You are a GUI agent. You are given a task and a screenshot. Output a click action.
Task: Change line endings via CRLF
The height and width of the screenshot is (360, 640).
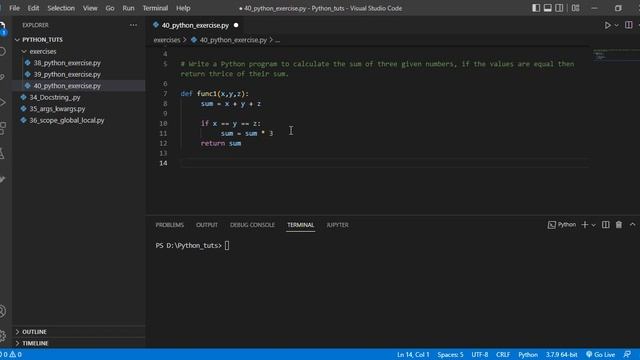[503, 354]
